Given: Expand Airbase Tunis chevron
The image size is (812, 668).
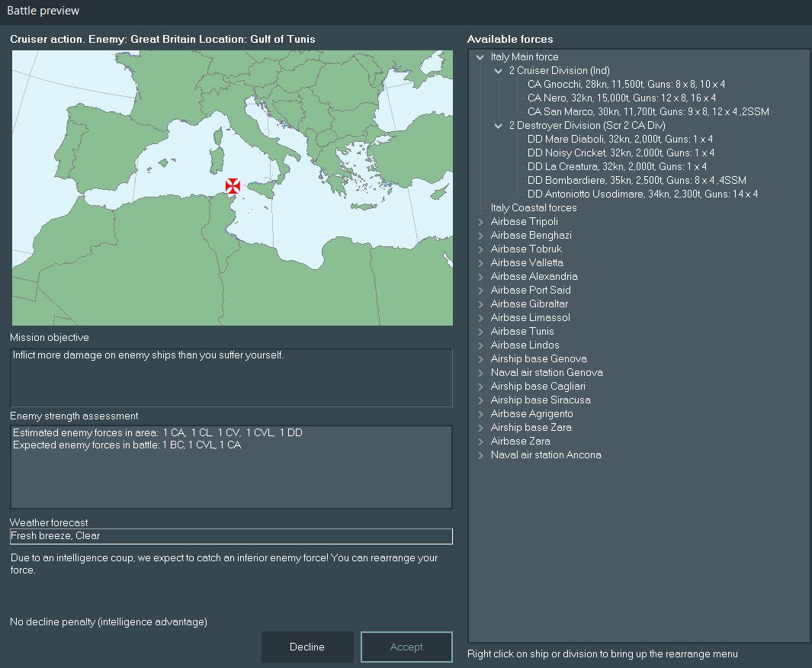Looking at the screenshot, I should coord(480,332).
